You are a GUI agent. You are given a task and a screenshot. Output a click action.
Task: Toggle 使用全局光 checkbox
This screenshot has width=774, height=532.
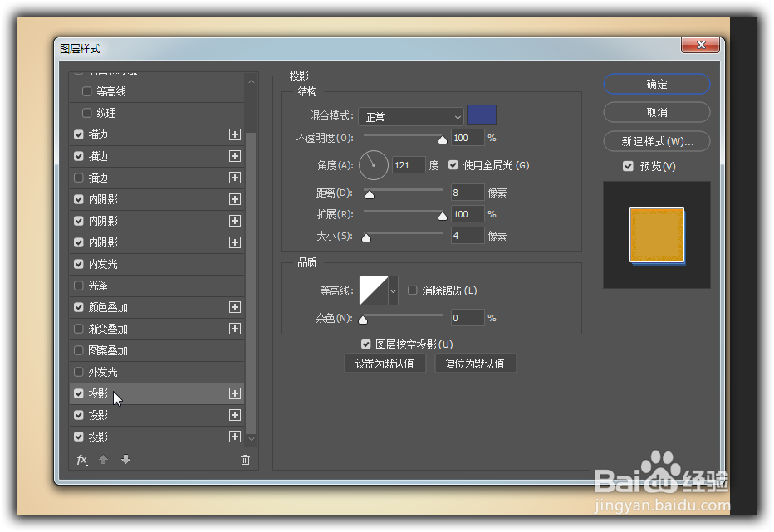pyautogui.click(x=453, y=165)
